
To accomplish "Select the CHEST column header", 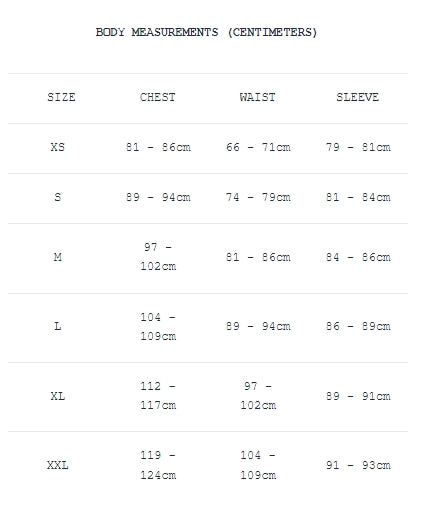I will tap(158, 97).
